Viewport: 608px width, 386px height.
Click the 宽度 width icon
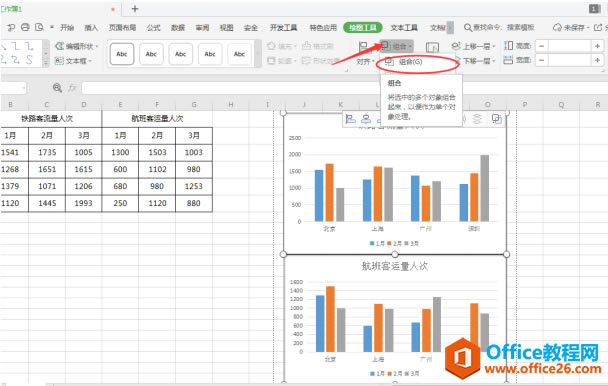click(508, 60)
